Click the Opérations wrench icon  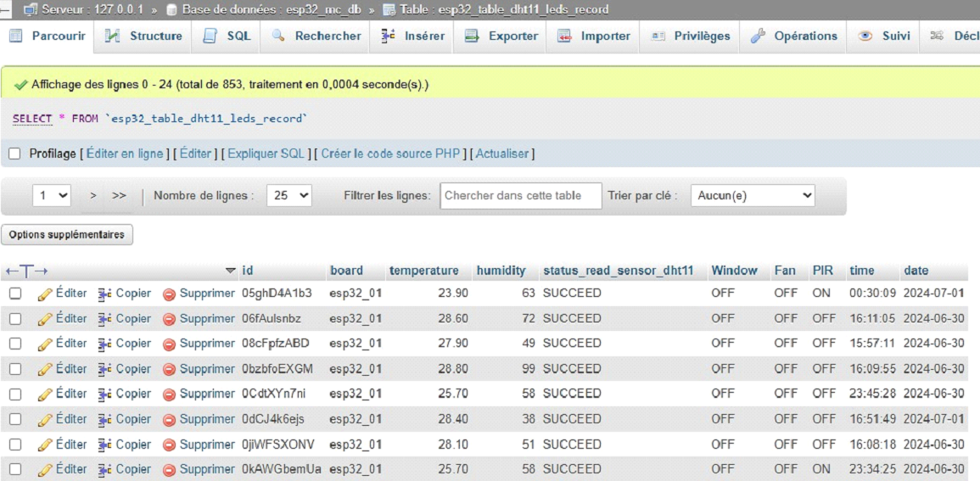tap(758, 36)
